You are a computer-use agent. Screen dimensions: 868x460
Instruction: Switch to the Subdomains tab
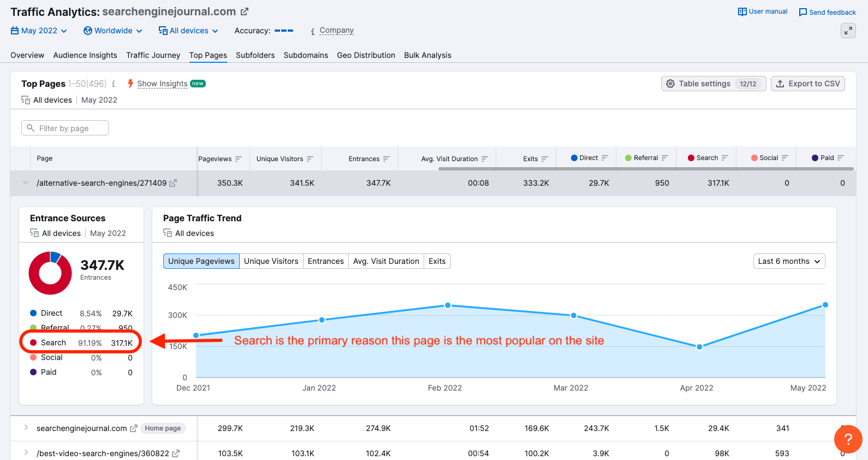tap(306, 55)
